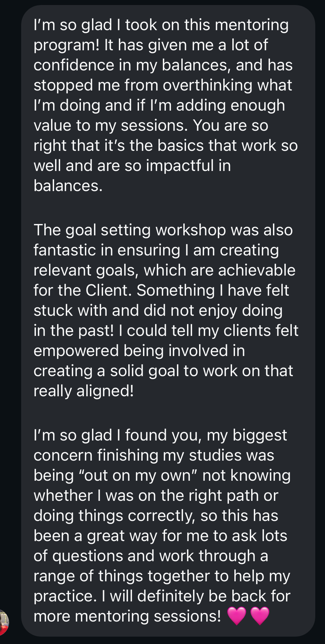This screenshot has height=644, width=325.
Task: Tap the phrase "of questions and work through"
Action: point(144,556)
